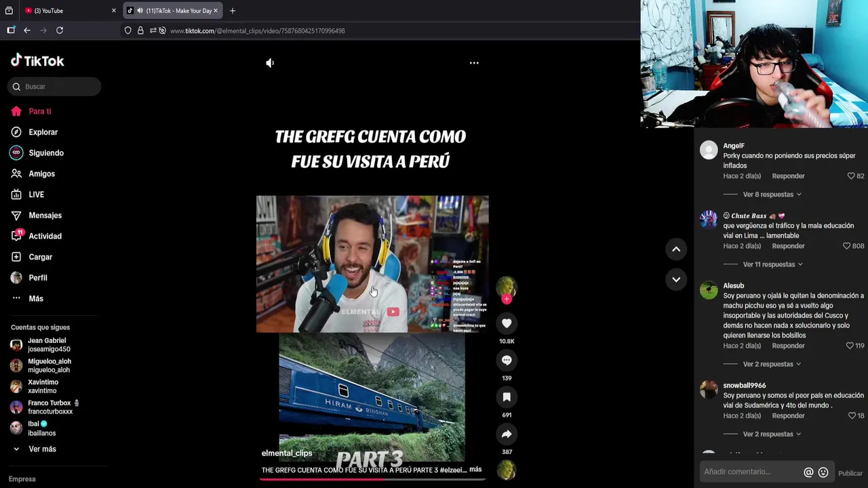Open Siguiendo feed
This screenshot has height=488, width=868.
point(37,153)
